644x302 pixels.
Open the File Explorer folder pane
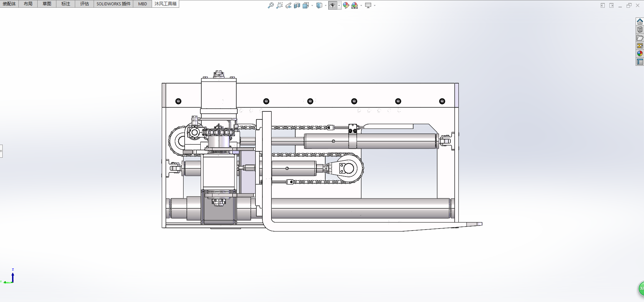click(640, 38)
